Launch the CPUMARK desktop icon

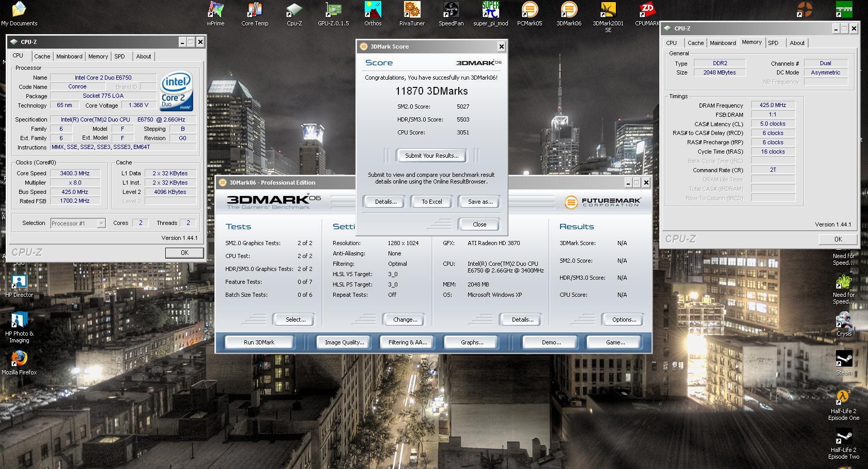(x=647, y=14)
